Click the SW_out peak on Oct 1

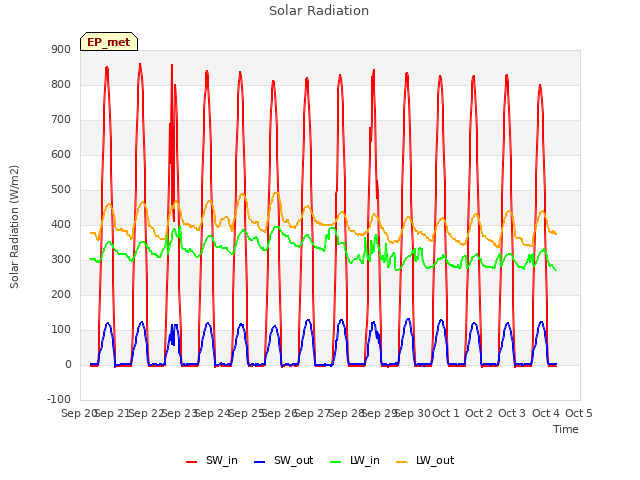441,320
